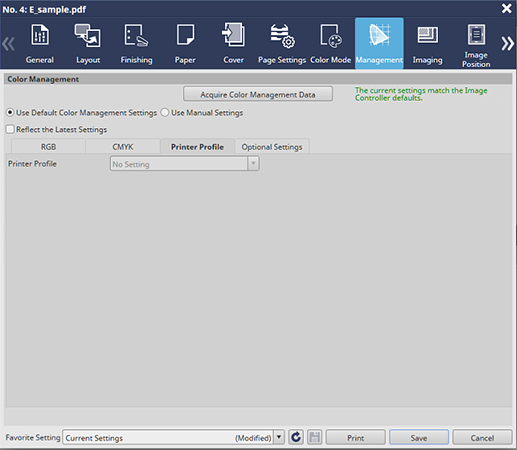Viewport: 517px width, 450px height.
Task: Open the Layout settings icon
Action: (x=87, y=35)
